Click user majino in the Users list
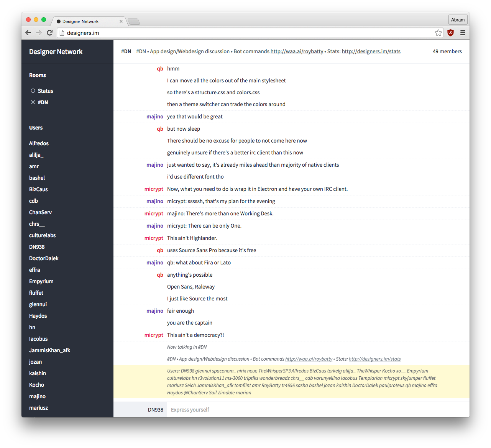Image resolution: width=491 pixels, height=448 pixels. coord(37,396)
